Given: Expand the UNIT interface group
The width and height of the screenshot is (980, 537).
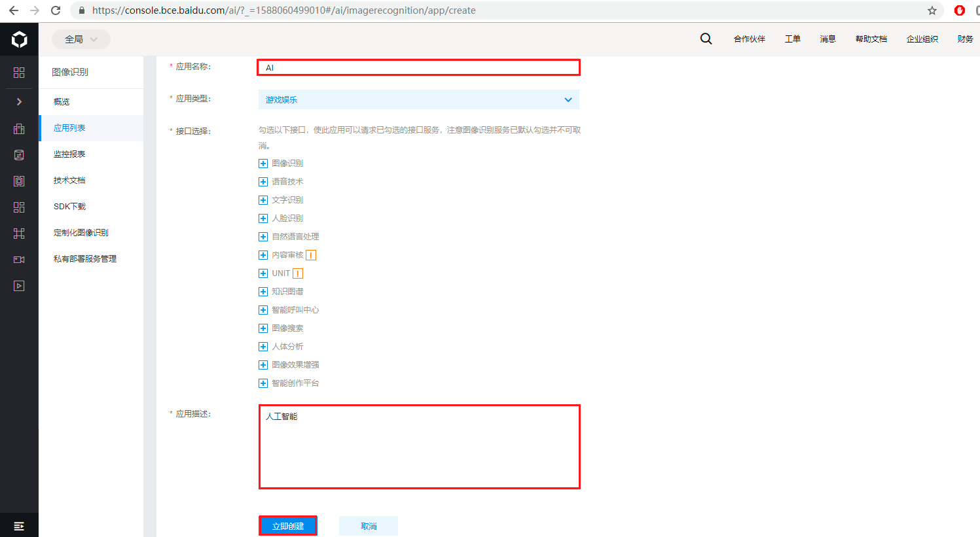Looking at the screenshot, I should tap(263, 273).
